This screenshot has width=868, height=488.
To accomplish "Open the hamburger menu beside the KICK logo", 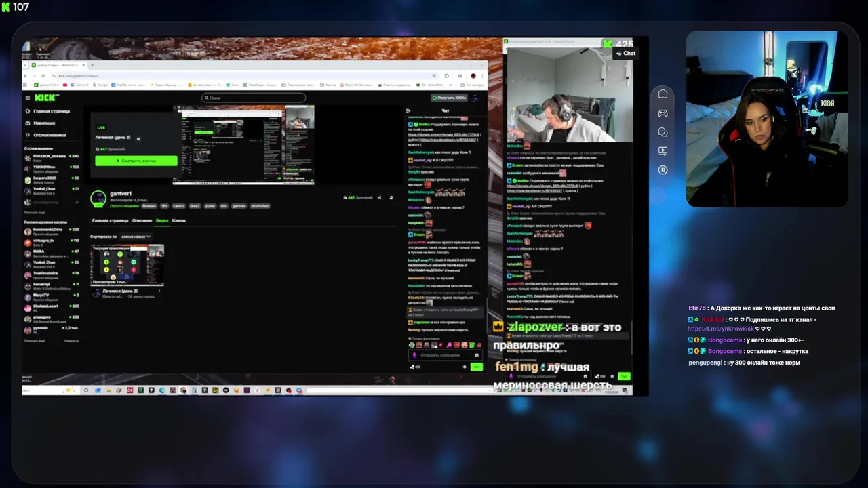I will (28, 98).
